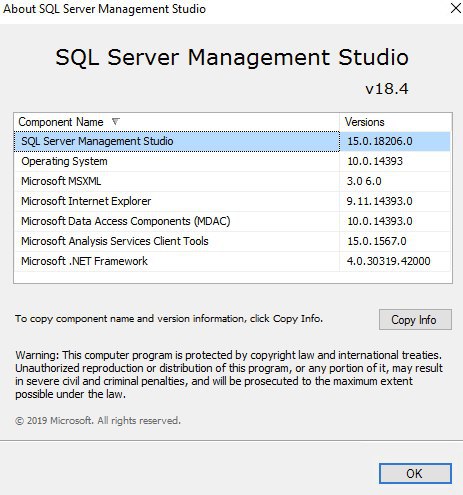Click the Copy Info button

[415, 320]
